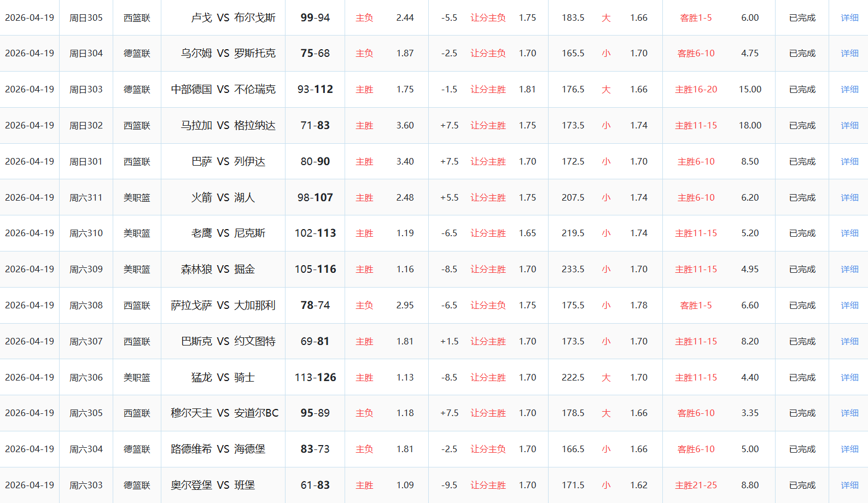868x503 pixels.
Task: View details of 马拉加 VS 格拉纳达 match
Action: (x=849, y=125)
